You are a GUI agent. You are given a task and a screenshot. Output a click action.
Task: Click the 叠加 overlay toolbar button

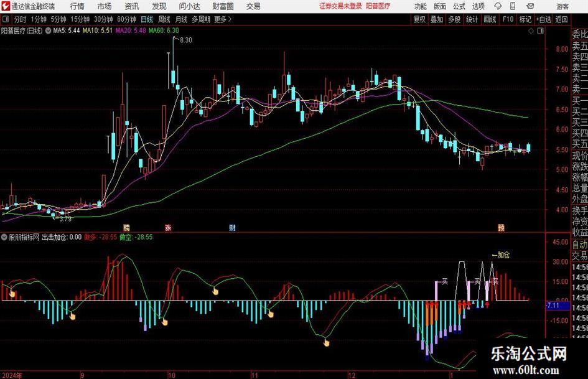click(x=437, y=19)
